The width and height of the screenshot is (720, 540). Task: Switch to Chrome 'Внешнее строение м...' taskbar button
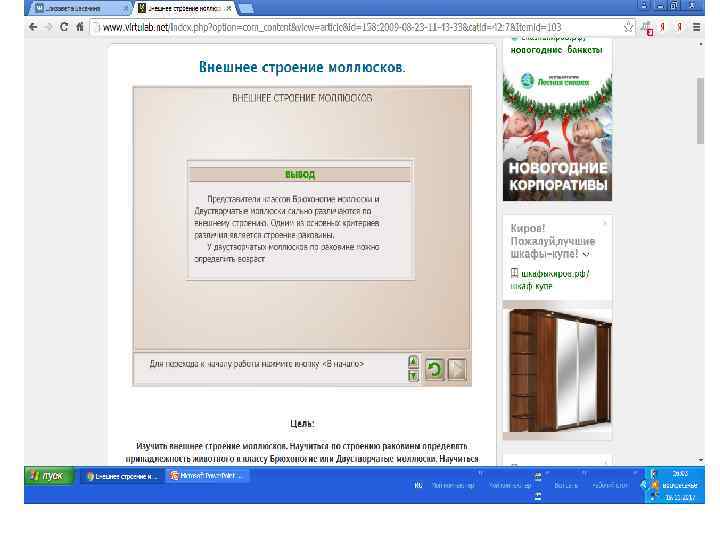point(122,477)
